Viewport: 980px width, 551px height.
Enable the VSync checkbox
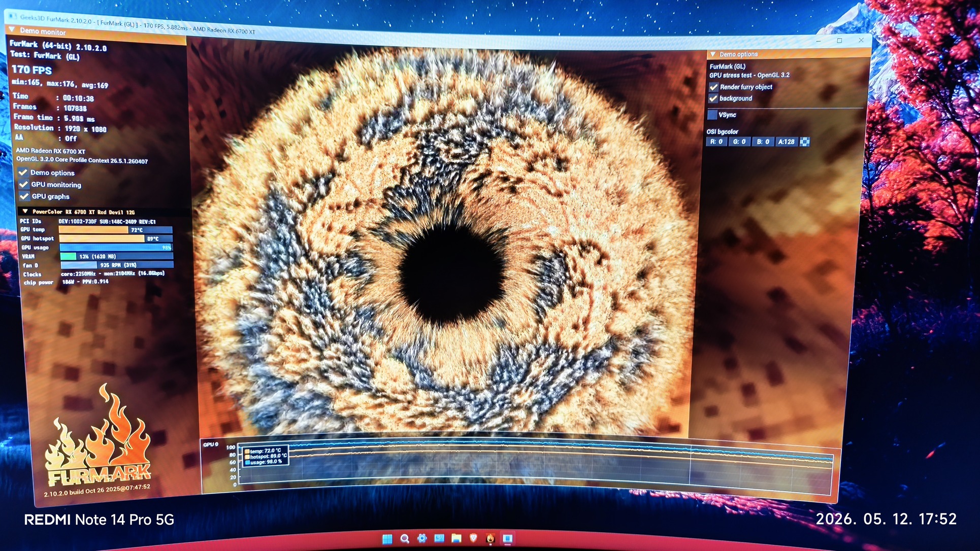click(x=712, y=115)
